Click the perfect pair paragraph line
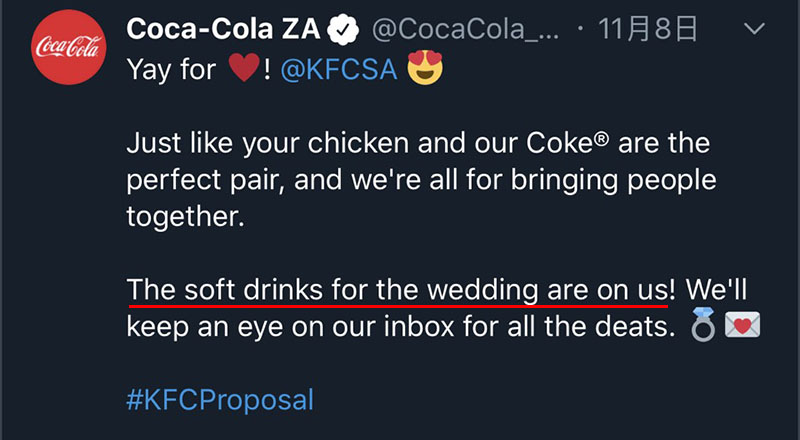This screenshot has height=440, width=800. [x=421, y=181]
